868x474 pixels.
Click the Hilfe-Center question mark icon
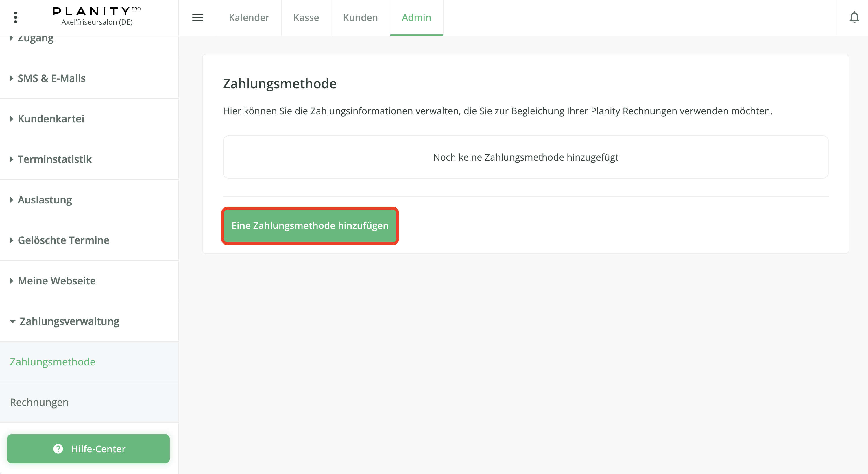click(x=58, y=449)
